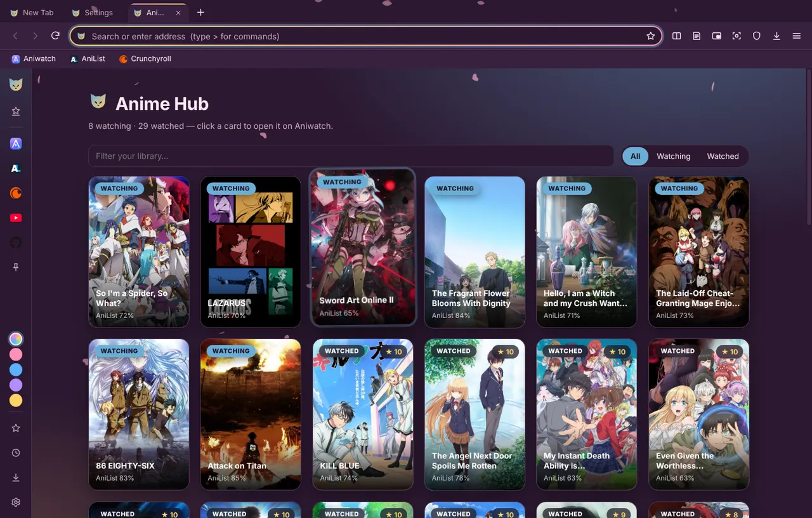812x518 pixels.
Task: Bookmark this page with the address bar star
Action: coord(650,36)
